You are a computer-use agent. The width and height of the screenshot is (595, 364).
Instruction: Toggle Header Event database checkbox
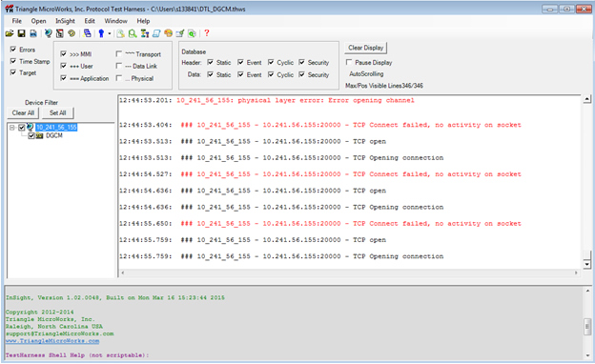[x=240, y=62]
